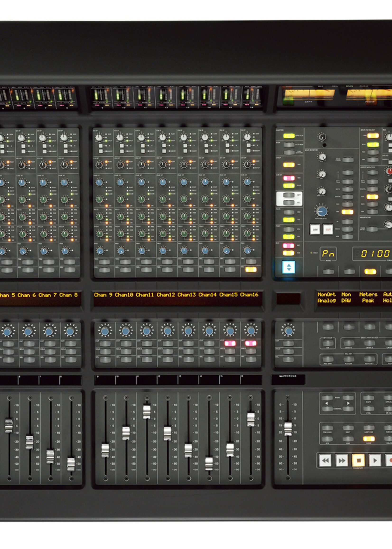Turn the blue pan knob on Chan10 strip
The image size is (392, 549).
pos(121,251)
